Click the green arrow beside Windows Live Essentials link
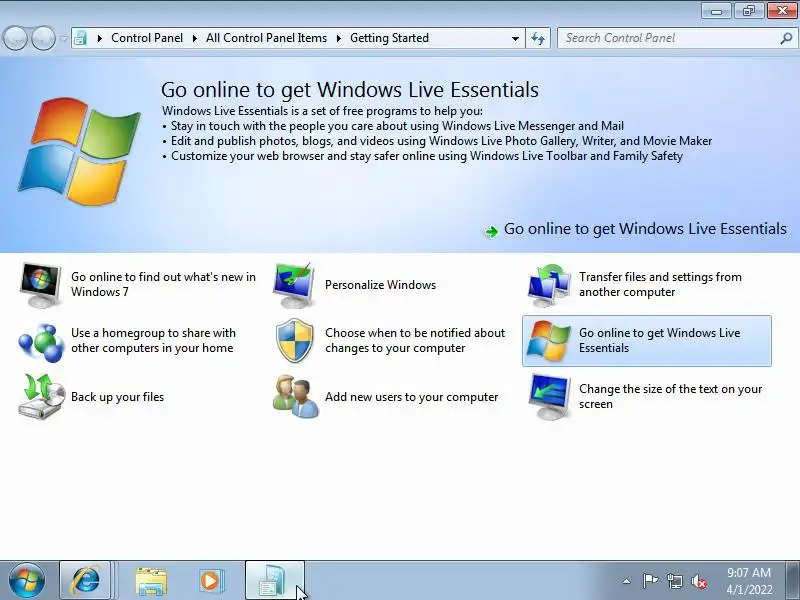Viewport: 800px width, 600px height. [x=491, y=231]
